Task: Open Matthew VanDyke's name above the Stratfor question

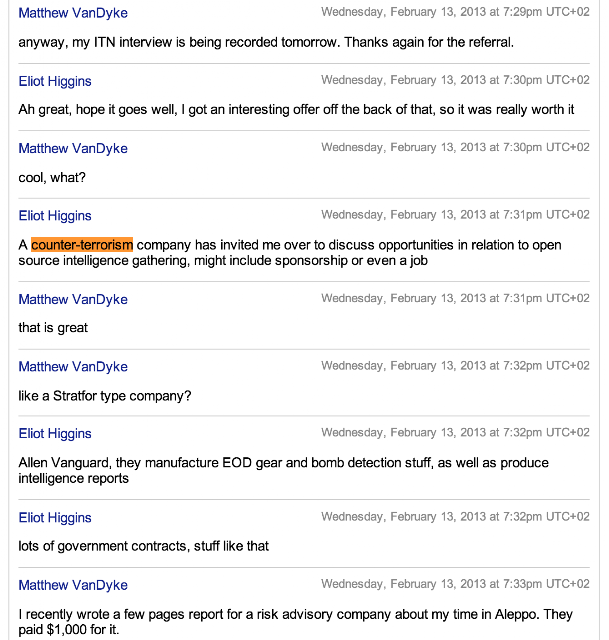Action: (73, 367)
